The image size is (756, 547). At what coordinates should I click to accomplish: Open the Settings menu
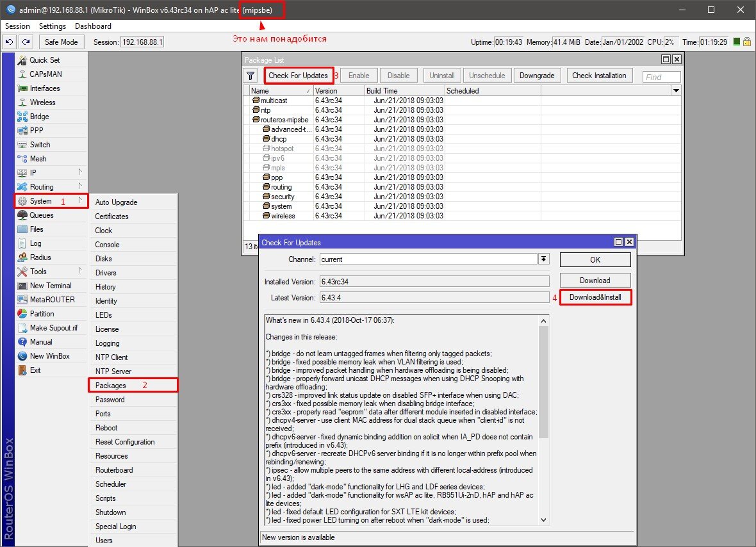click(x=52, y=26)
